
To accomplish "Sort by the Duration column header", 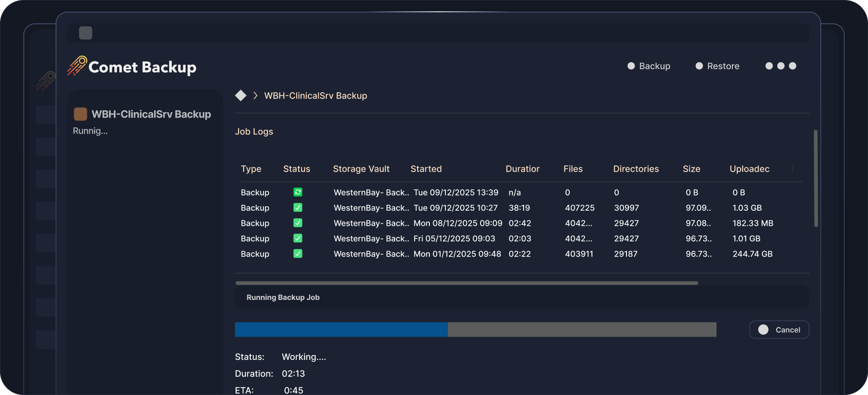I will click(x=523, y=169).
